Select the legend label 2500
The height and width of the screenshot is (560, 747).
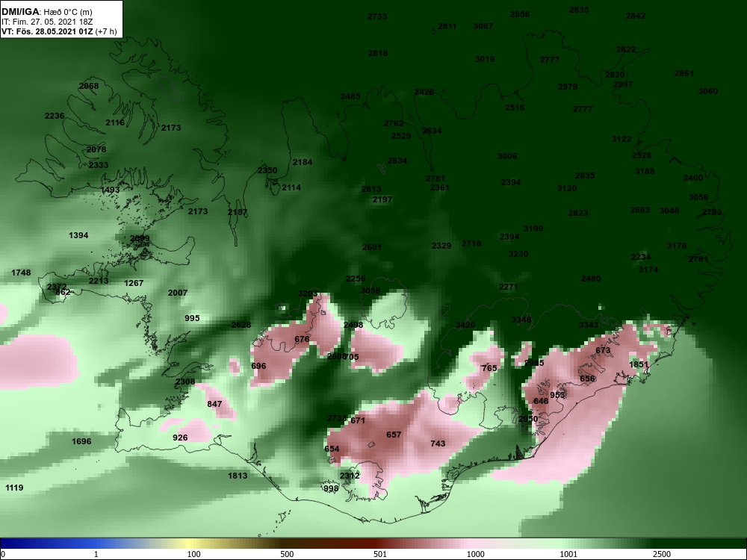tap(662, 554)
